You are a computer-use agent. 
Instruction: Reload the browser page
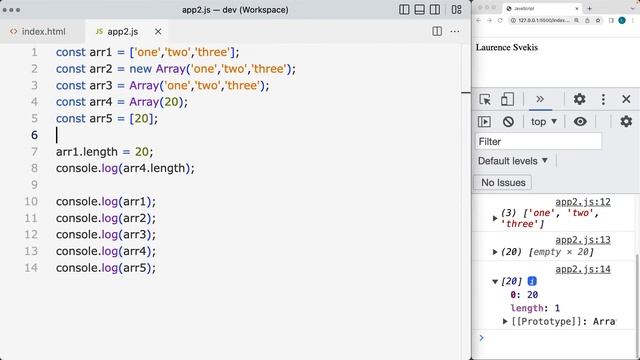pyautogui.click(x=500, y=20)
